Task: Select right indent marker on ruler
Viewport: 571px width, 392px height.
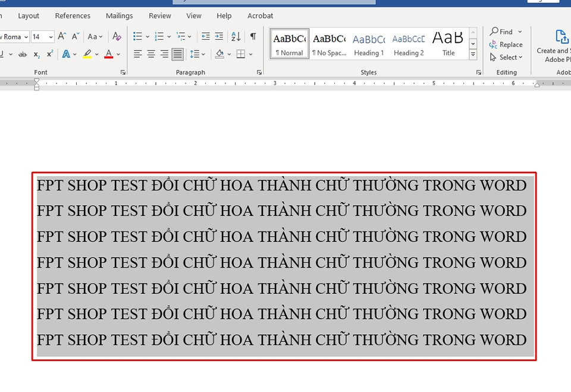Action: (x=537, y=84)
